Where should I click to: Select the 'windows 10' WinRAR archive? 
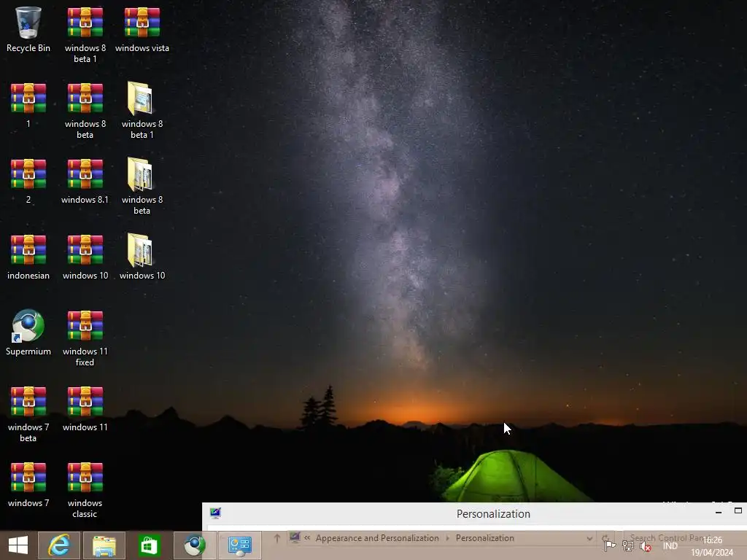point(85,257)
